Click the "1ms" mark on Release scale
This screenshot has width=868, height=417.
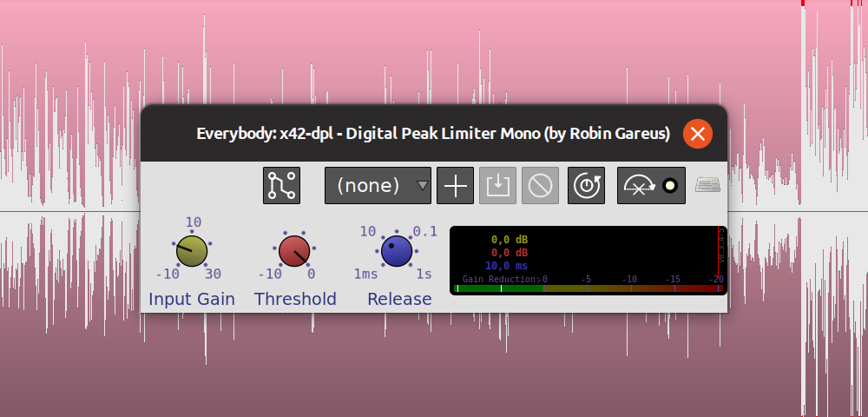click(366, 274)
